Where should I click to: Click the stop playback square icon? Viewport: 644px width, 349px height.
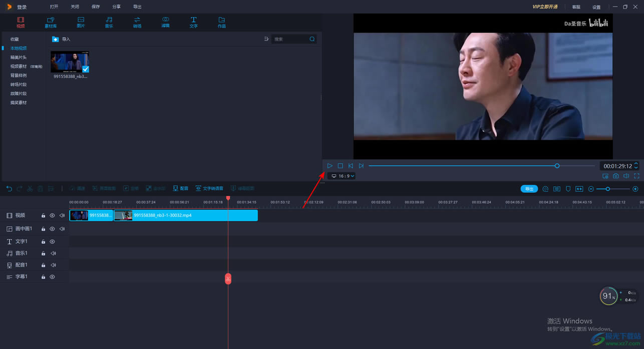click(340, 166)
